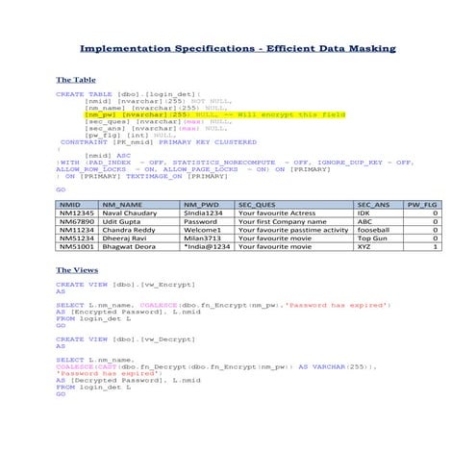
Task: Click password cell 'Milan3713'
Action: pyautogui.click(x=207, y=238)
